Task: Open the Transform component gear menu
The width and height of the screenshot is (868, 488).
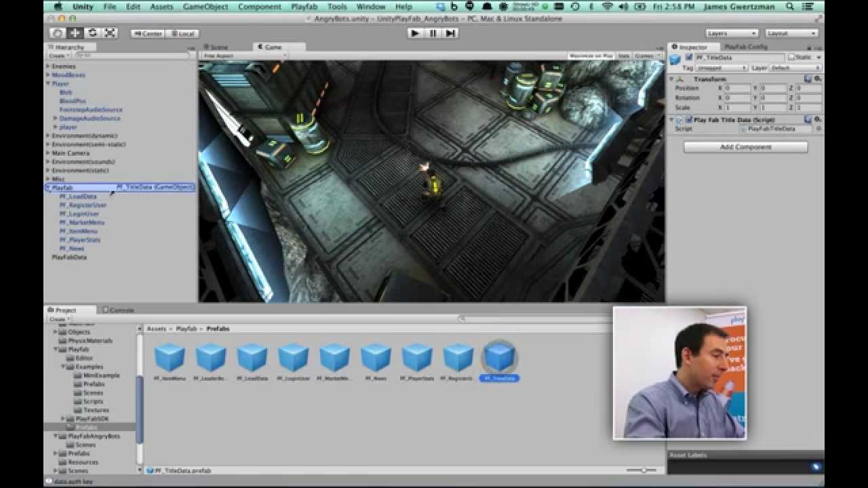Action: point(818,79)
